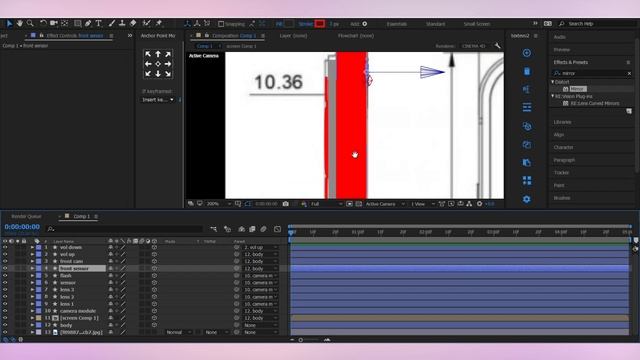Open the Character panel
640x360 pixels.
coord(563,147)
